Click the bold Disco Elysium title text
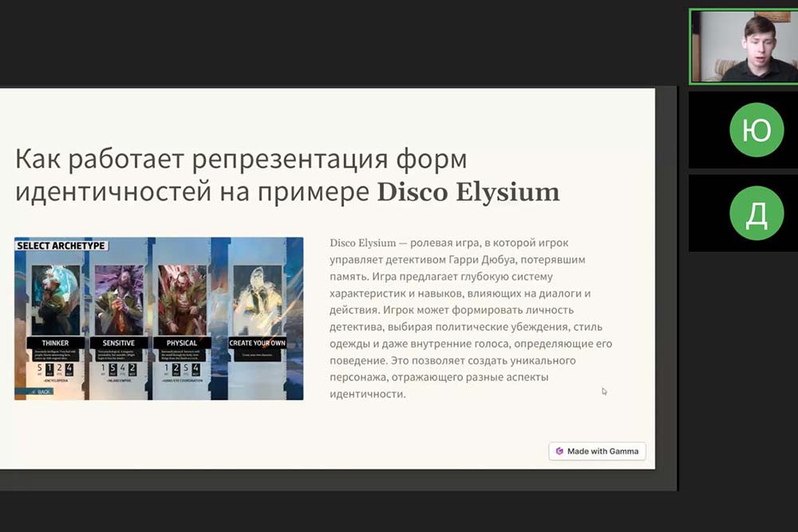This screenshot has width=798, height=532. (468, 192)
